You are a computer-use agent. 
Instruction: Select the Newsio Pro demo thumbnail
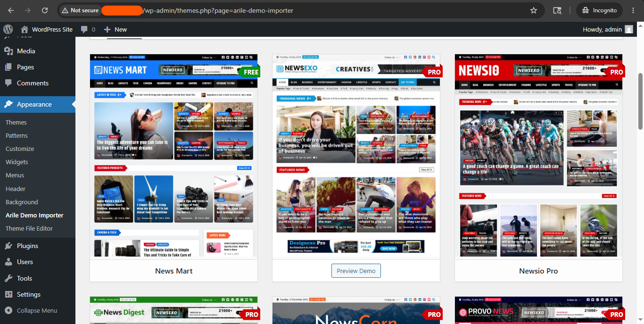click(x=538, y=157)
